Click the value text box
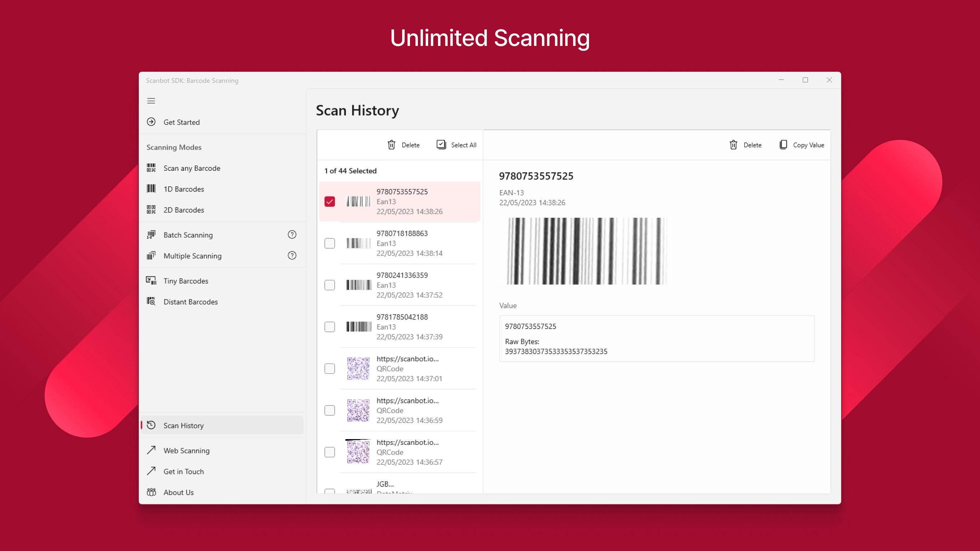Screen dimensions: 980x551 (x=657, y=339)
